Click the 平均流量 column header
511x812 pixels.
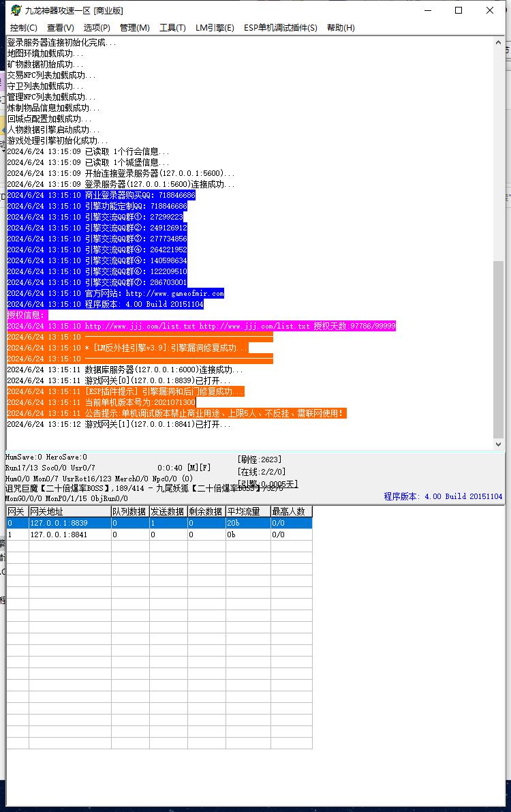click(248, 511)
